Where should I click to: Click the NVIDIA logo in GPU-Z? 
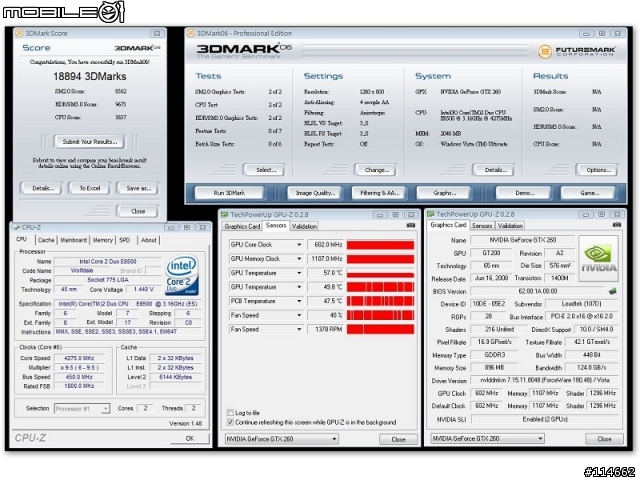point(598,259)
